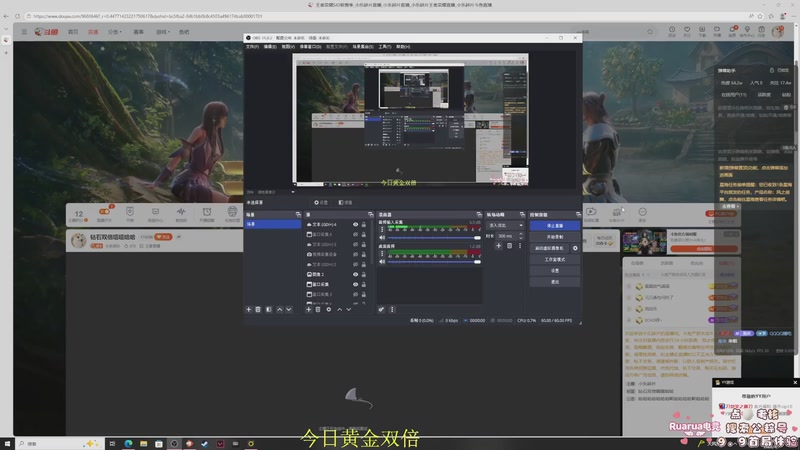Screen dimensions: 800x450
Task: Adjust the 300 ms transition duration stepper
Action: 521,236
